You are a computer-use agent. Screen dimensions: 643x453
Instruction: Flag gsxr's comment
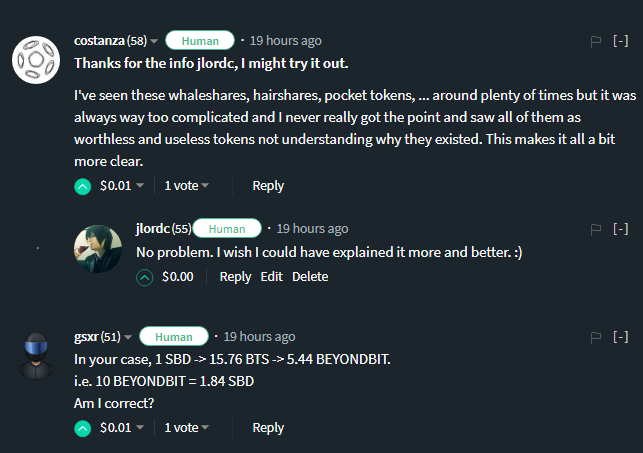point(596,337)
